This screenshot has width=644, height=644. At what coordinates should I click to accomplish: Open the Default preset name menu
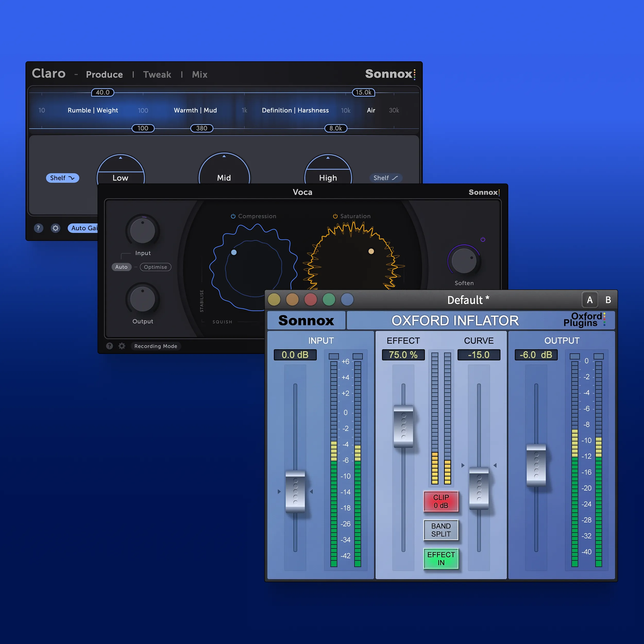click(x=468, y=300)
